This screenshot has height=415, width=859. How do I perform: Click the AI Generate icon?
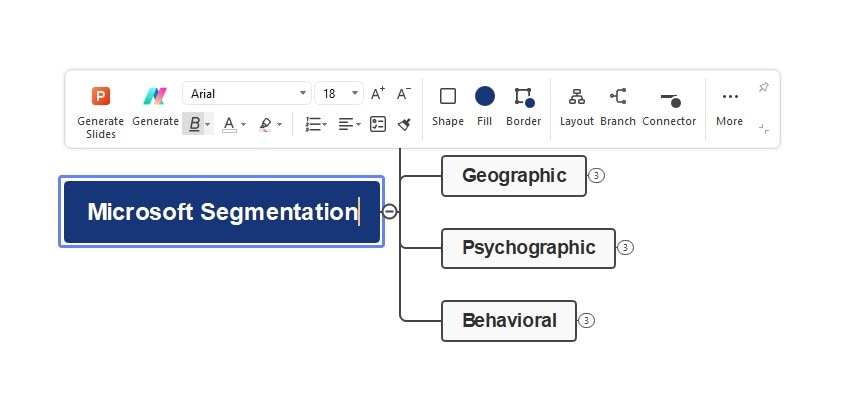pyautogui.click(x=155, y=96)
